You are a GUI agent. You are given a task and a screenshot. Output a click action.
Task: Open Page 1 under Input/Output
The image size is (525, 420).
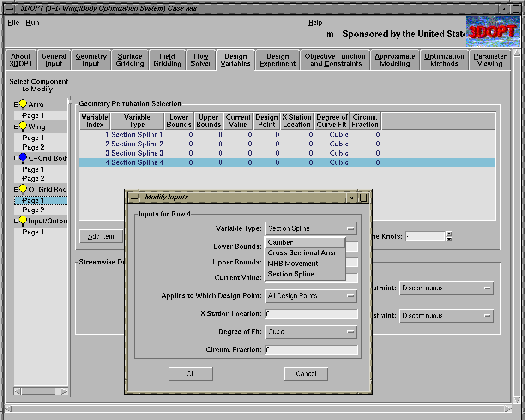[x=33, y=232]
